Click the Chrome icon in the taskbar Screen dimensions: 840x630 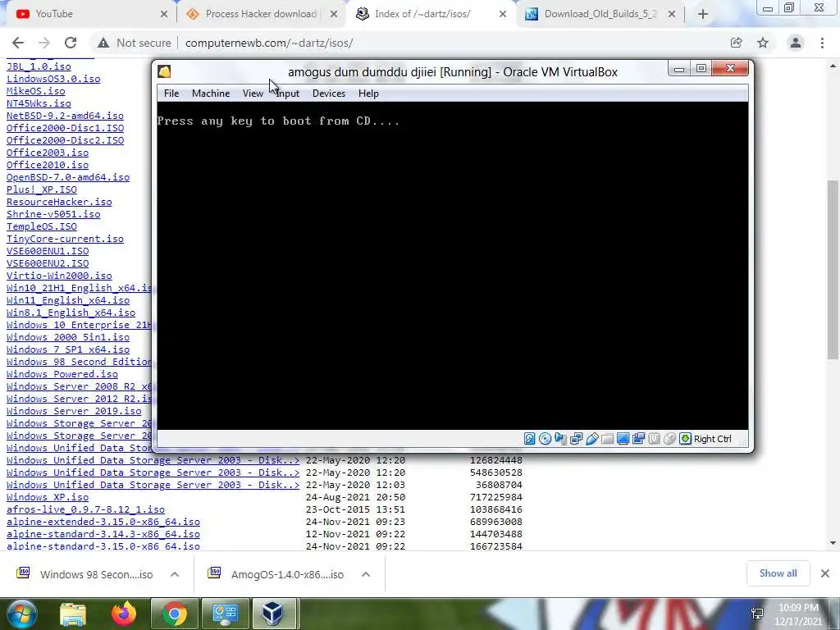[x=174, y=614]
